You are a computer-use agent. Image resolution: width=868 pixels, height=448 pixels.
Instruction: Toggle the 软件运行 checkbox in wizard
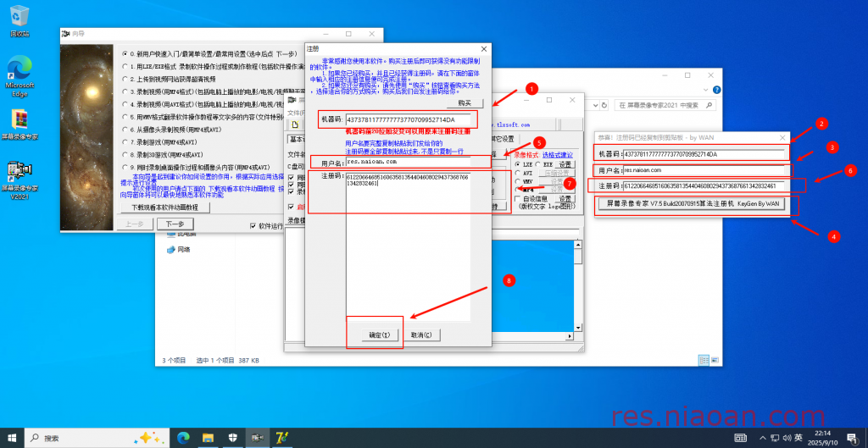point(253,225)
